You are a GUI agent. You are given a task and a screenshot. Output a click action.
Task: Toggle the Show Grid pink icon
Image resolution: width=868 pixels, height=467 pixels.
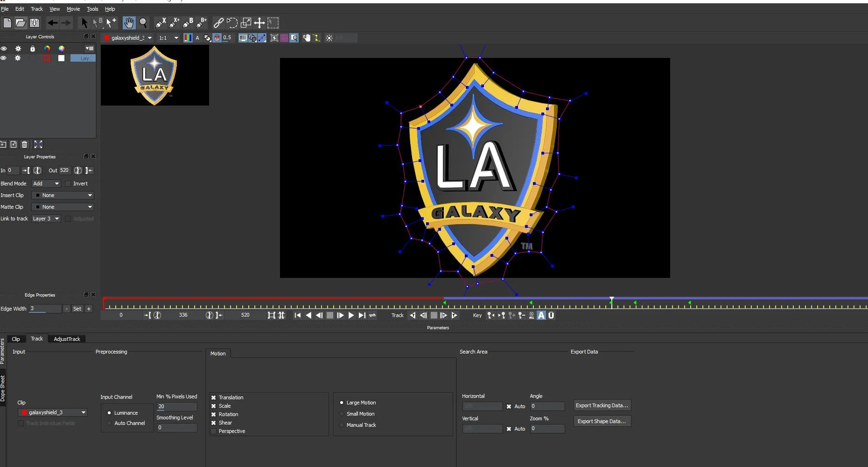tap(284, 38)
